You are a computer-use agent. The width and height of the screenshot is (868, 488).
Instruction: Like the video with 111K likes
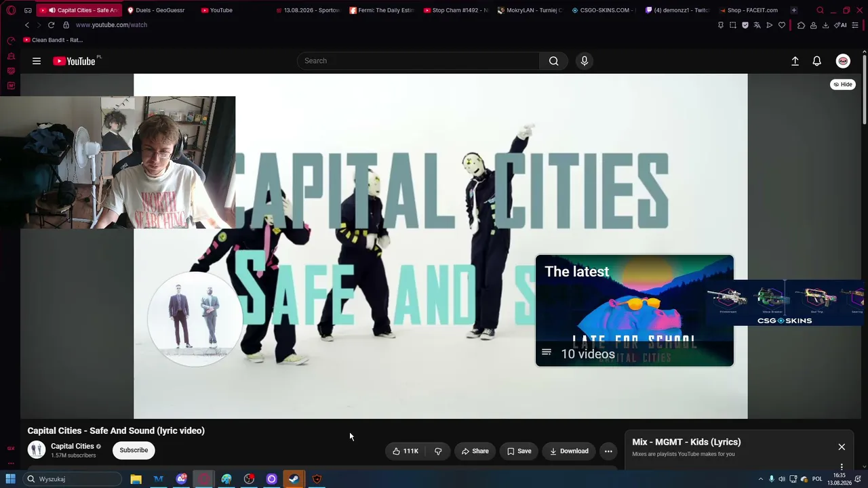(406, 451)
